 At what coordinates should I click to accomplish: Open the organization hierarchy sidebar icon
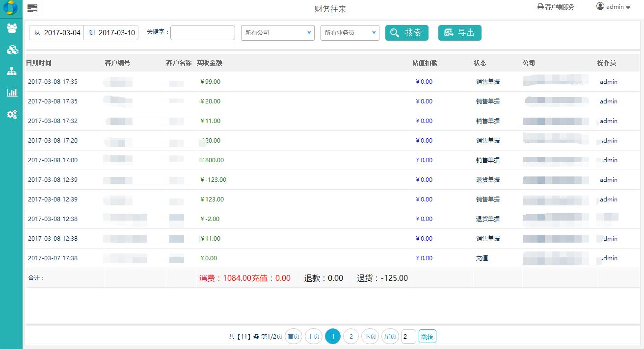pyautogui.click(x=12, y=71)
